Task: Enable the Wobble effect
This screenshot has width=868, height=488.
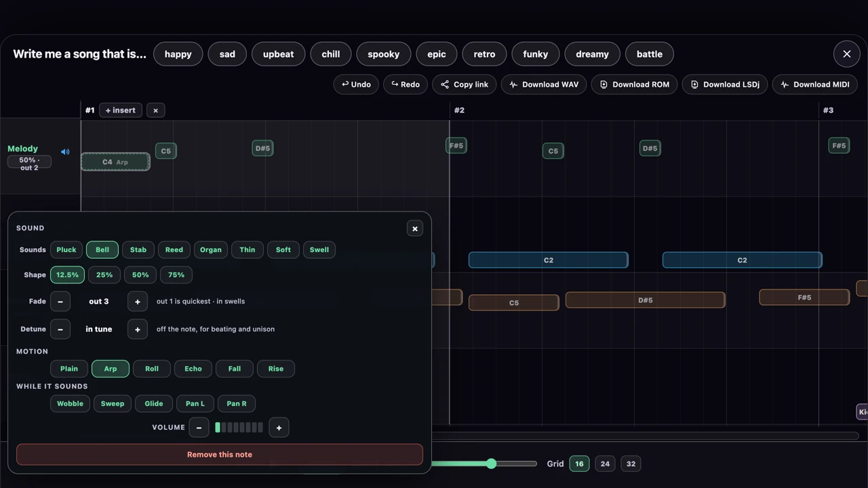Action: [70, 404]
